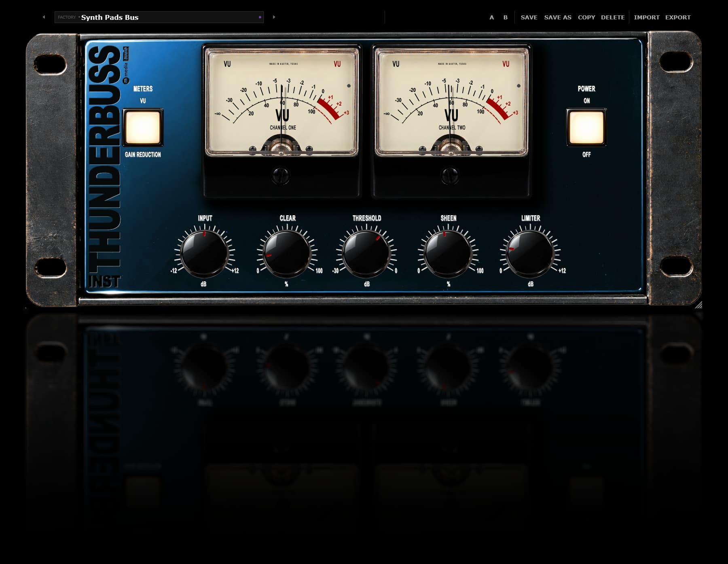Click the Channel Two meter calibration screw

point(450,176)
